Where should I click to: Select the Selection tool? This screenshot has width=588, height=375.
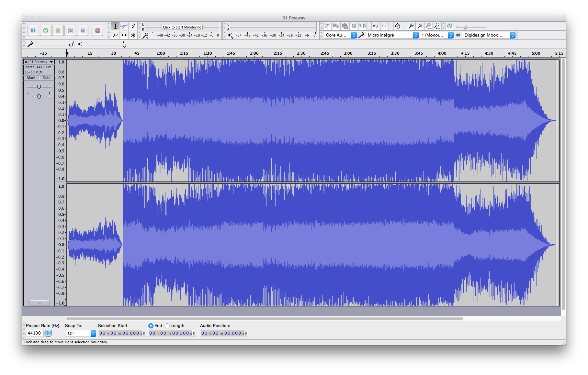coord(115,26)
